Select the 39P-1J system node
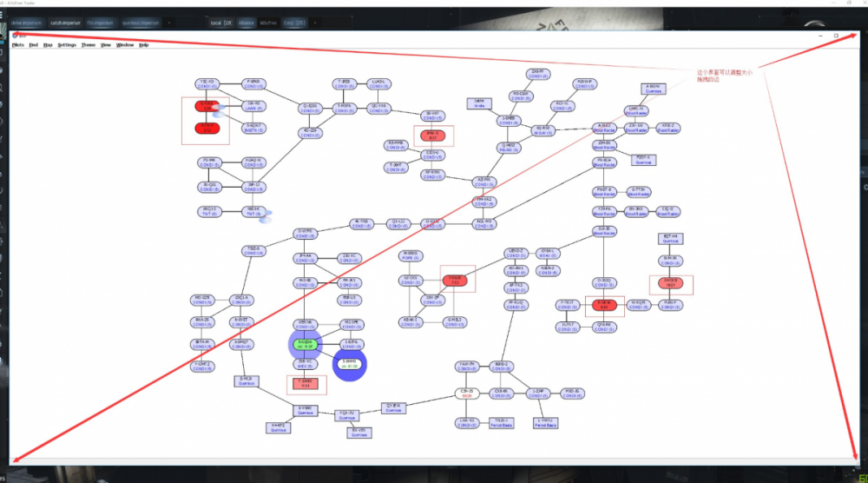The width and height of the screenshot is (868, 483). point(253,187)
